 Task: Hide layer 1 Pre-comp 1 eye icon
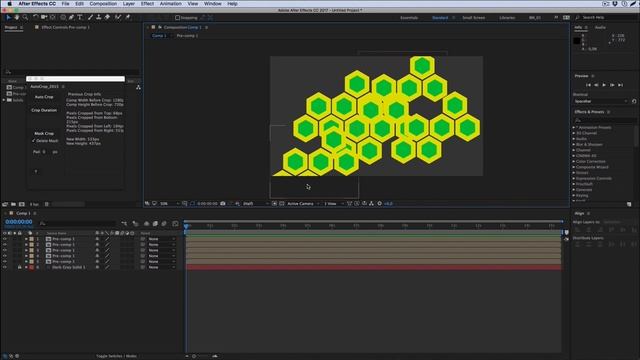pyautogui.click(x=5, y=239)
